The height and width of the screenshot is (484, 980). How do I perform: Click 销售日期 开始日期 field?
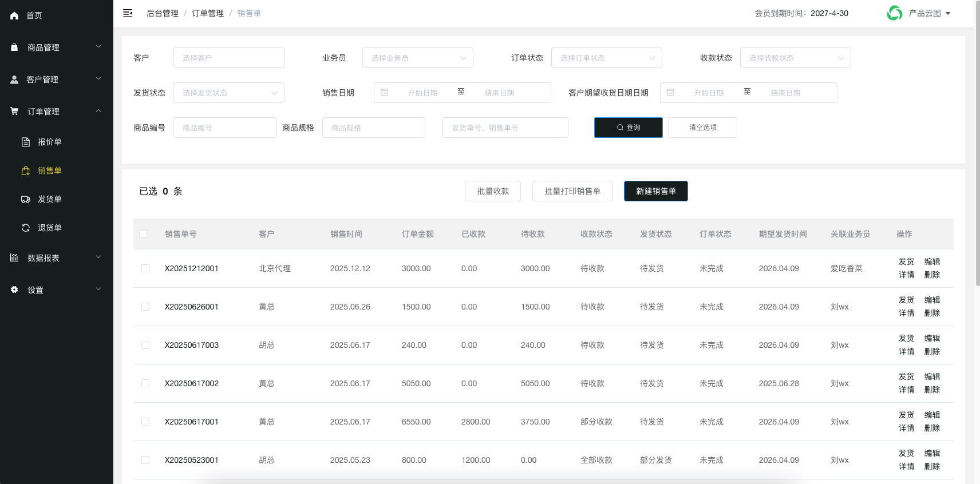[x=422, y=93]
